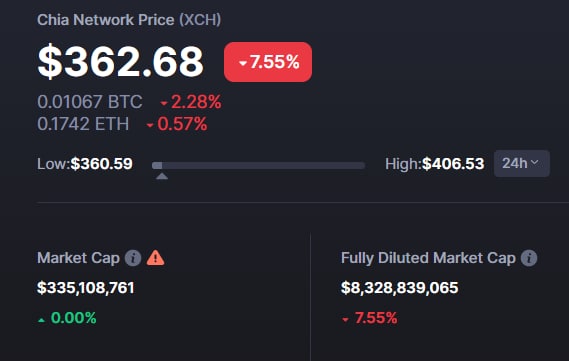Image resolution: width=569 pixels, height=361 pixels.
Task: Click the 0.1742 ETH price text
Action: (83, 124)
